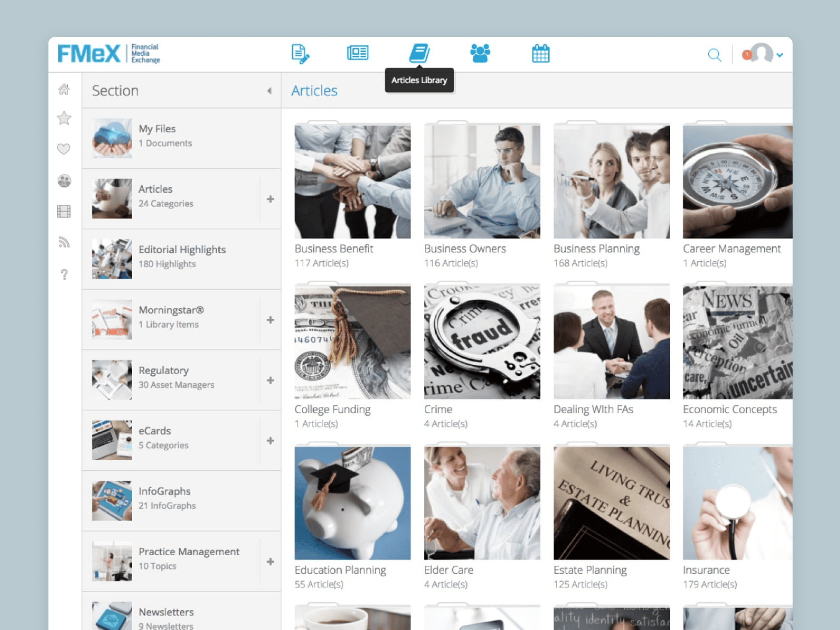Open Business Planning category title
Image resolution: width=840 pixels, height=630 pixels.
point(596,249)
